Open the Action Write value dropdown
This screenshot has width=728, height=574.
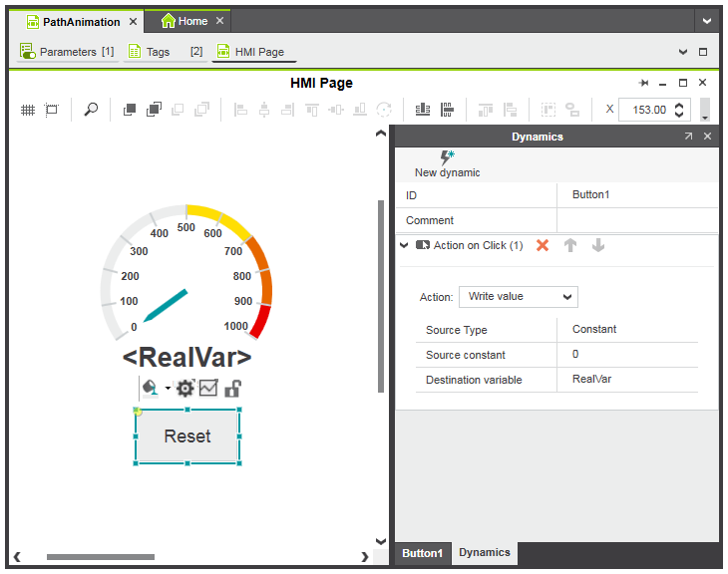(518, 296)
